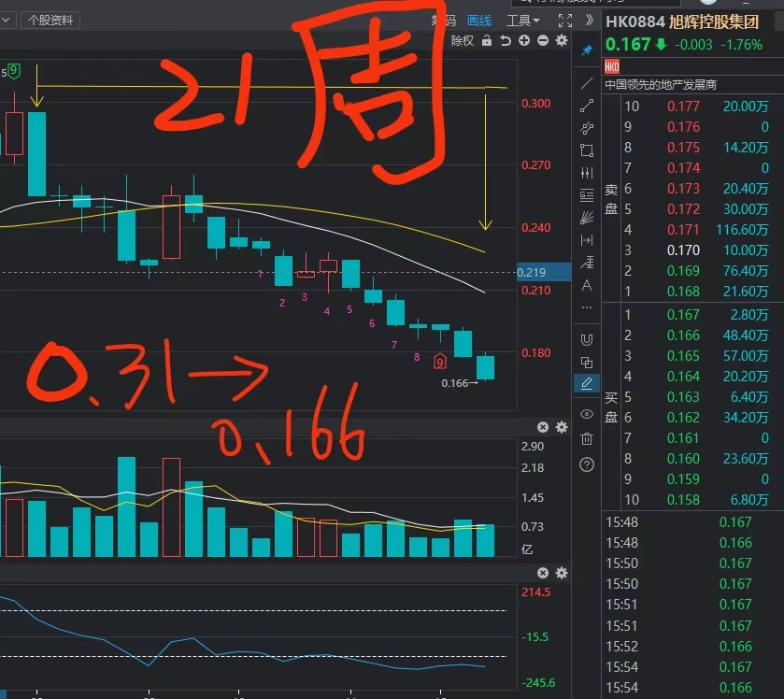The height and width of the screenshot is (699, 784).
Task: Undo last chart action
Action: tap(506, 40)
